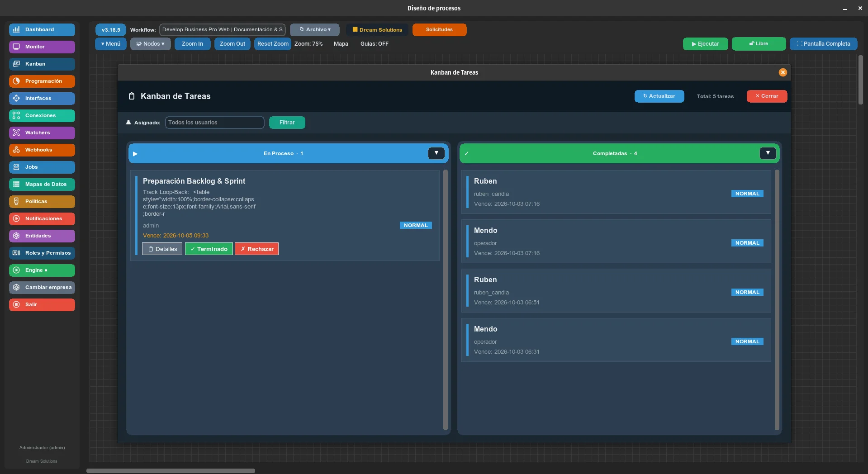This screenshot has width=868, height=474.
Task: Click the play icon in En Proceso header
Action: click(x=135, y=154)
